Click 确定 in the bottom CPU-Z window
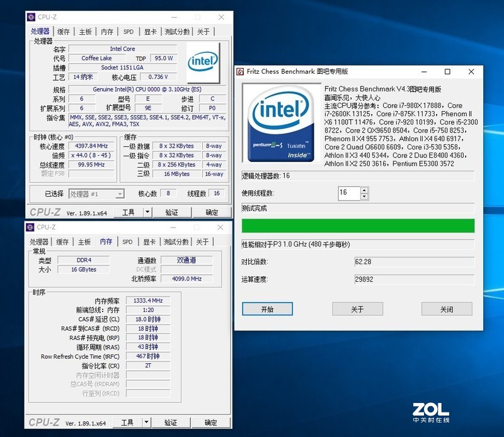 tap(212, 423)
